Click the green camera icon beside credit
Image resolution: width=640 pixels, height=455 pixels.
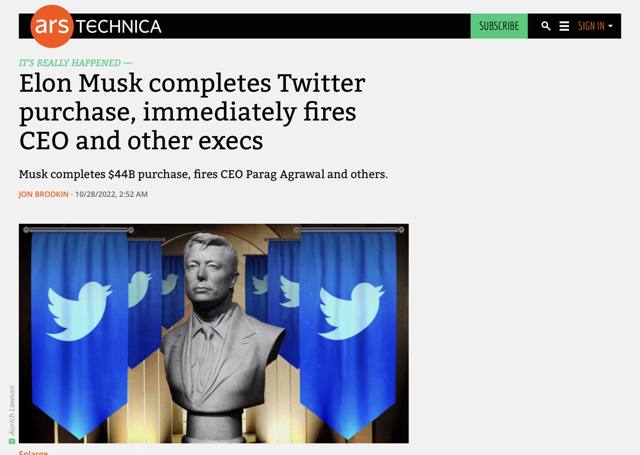[12, 440]
